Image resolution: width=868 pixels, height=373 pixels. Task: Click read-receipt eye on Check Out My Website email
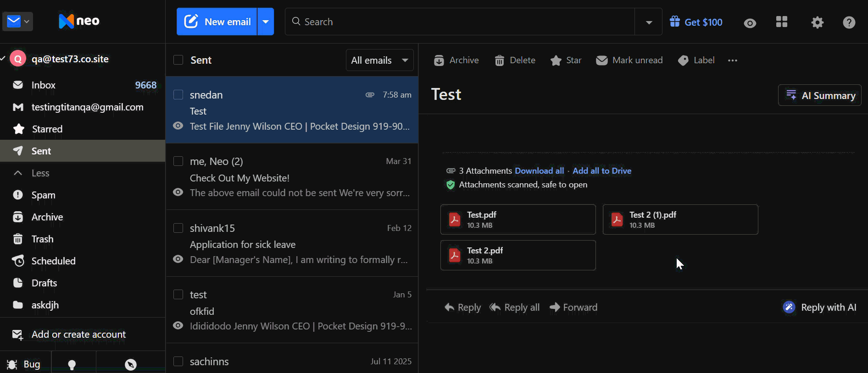[x=178, y=192]
